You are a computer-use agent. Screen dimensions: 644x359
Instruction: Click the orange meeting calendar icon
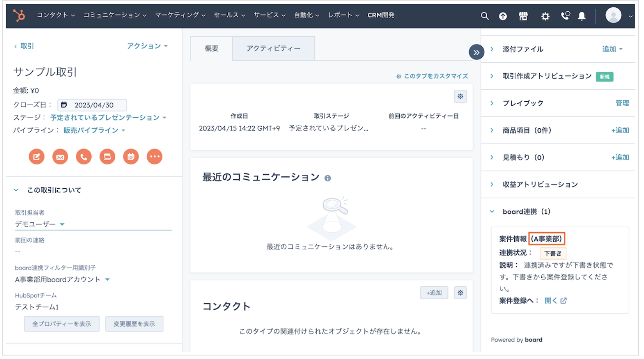[x=131, y=157]
